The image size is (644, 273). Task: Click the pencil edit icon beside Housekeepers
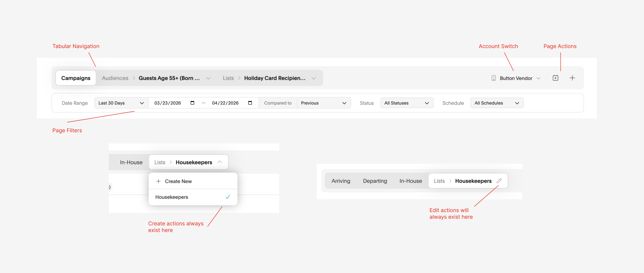(x=499, y=181)
